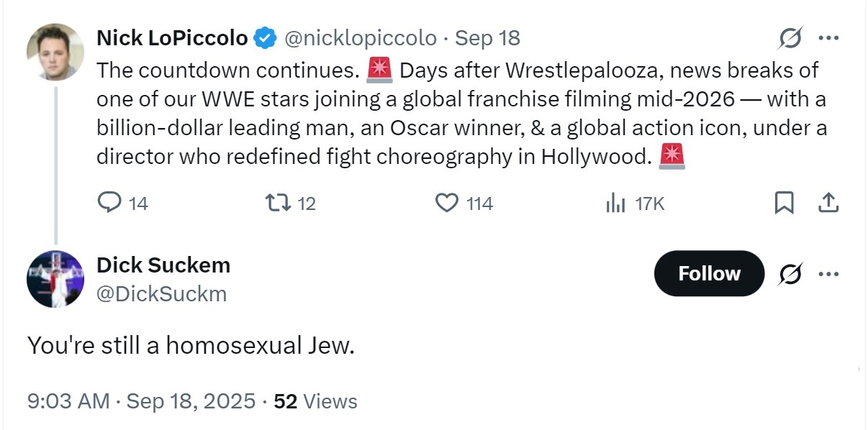Click the 52 Views count

point(315,401)
